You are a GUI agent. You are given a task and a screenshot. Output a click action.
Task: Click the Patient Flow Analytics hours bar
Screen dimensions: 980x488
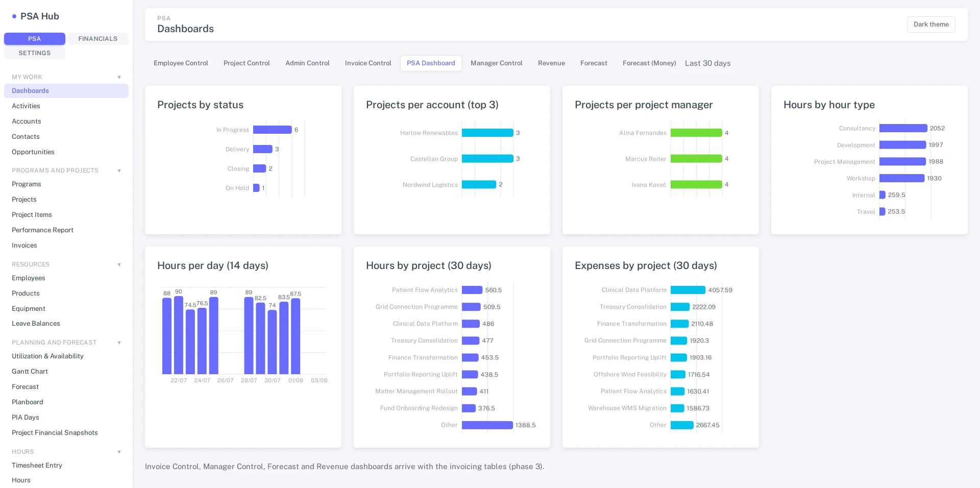pyautogui.click(x=472, y=290)
